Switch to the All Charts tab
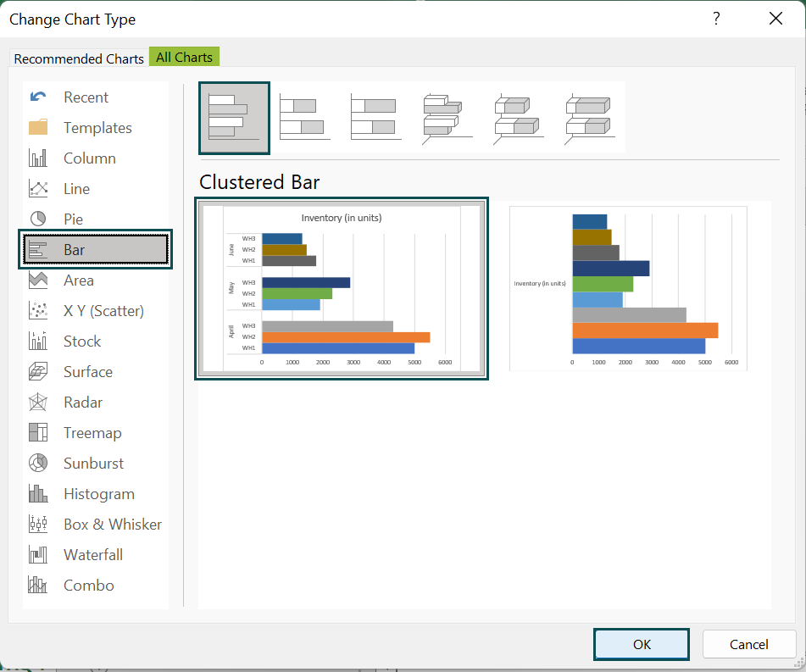 coord(184,57)
